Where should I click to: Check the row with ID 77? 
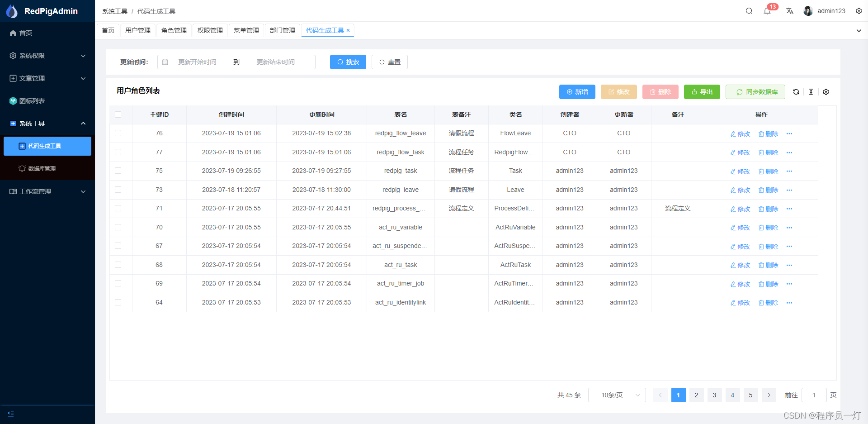click(x=118, y=152)
